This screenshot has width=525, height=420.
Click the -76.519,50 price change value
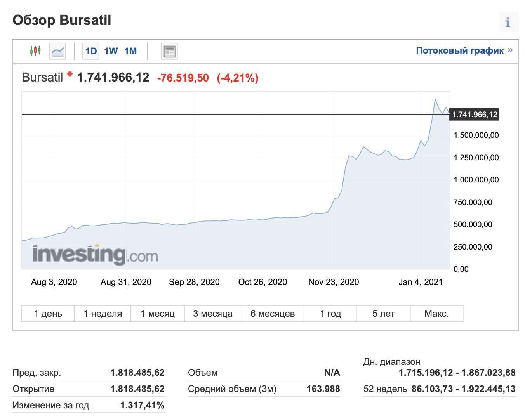[x=183, y=78]
